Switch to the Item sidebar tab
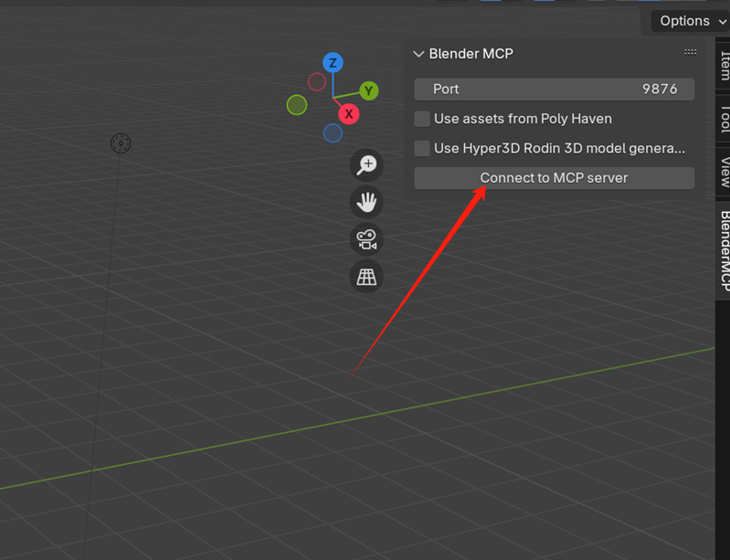 point(724,66)
